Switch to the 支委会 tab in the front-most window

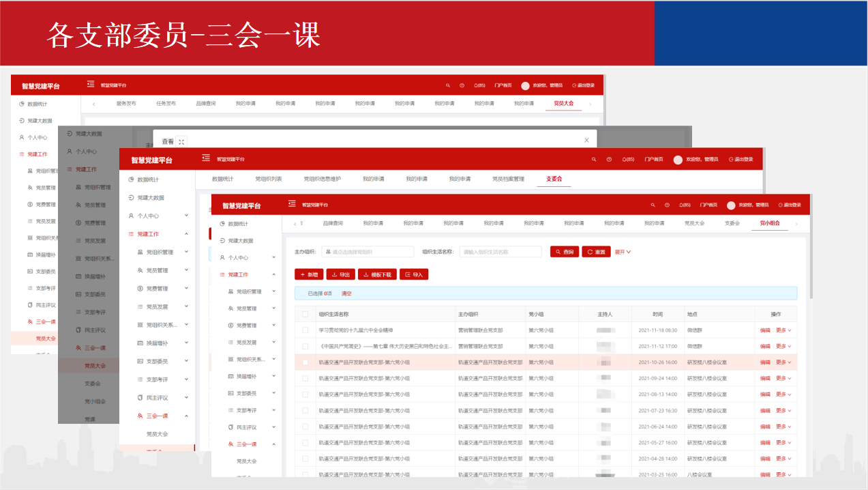point(732,223)
